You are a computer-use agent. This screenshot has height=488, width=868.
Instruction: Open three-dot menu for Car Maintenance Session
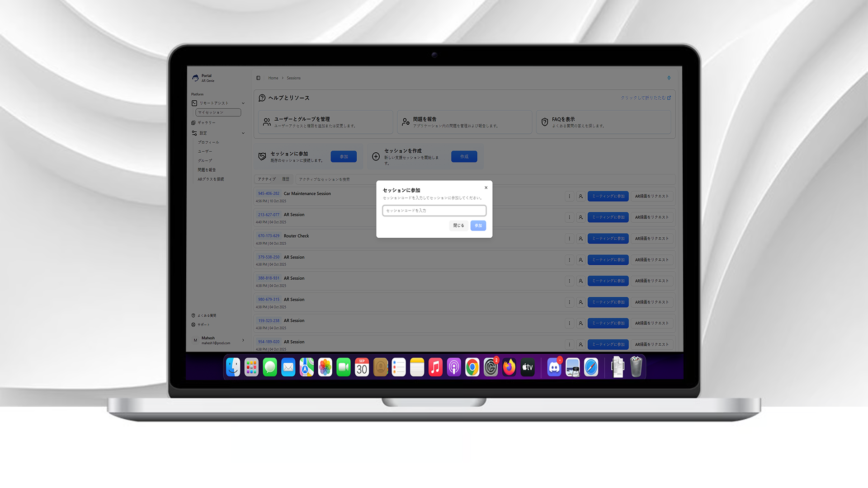coord(569,196)
